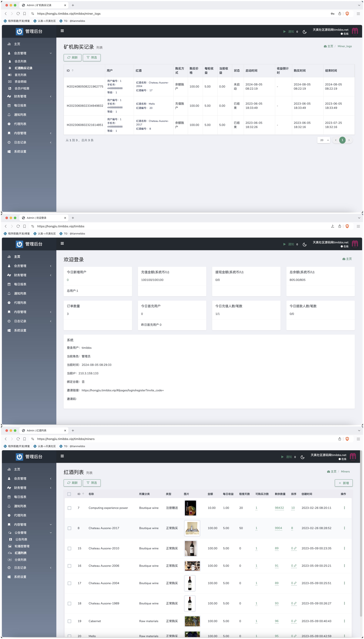The width and height of the screenshot is (364, 639).
Task: Check row 18 Chateau Ausone-1989
Action: (x=70, y=604)
